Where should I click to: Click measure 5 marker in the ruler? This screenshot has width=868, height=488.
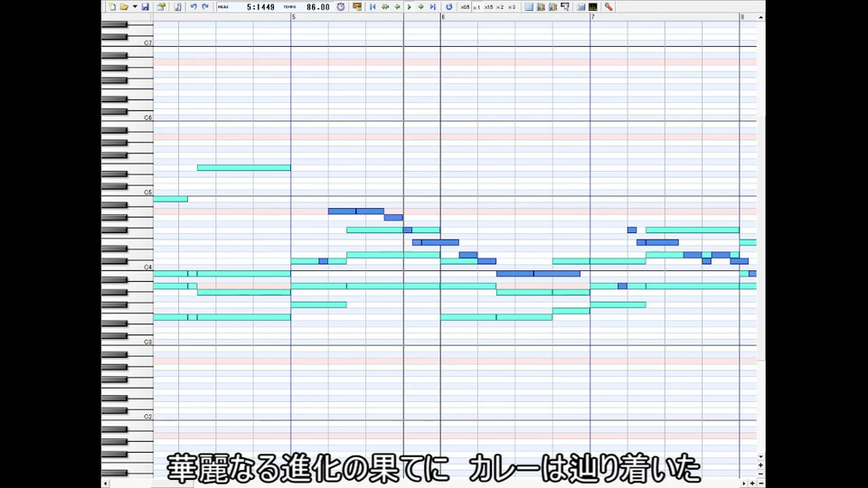[293, 17]
